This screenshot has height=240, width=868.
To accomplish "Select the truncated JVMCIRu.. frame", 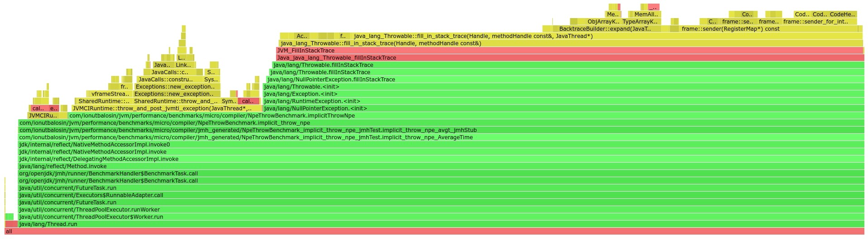I will [43, 116].
